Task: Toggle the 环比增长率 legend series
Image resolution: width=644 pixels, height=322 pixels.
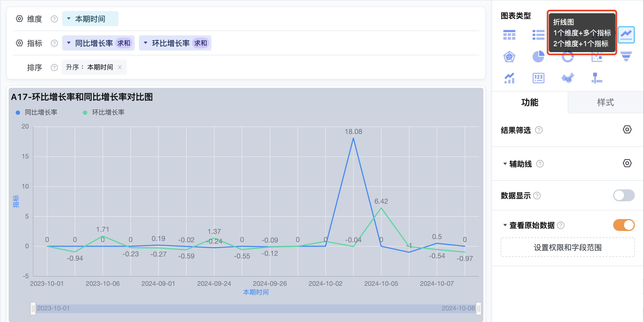Action: tap(104, 112)
